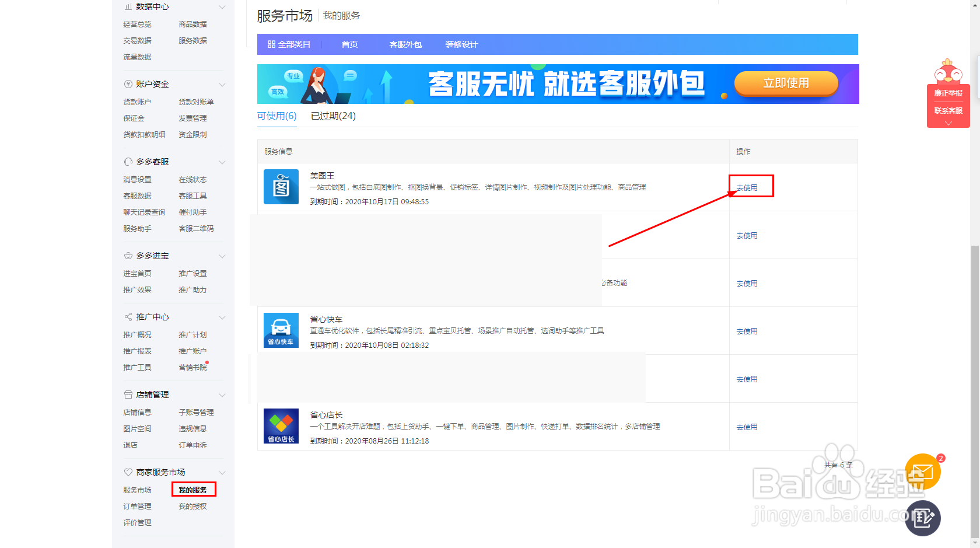Click the 账户资金 coin icon
The width and height of the screenshot is (980, 548).
tap(128, 84)
